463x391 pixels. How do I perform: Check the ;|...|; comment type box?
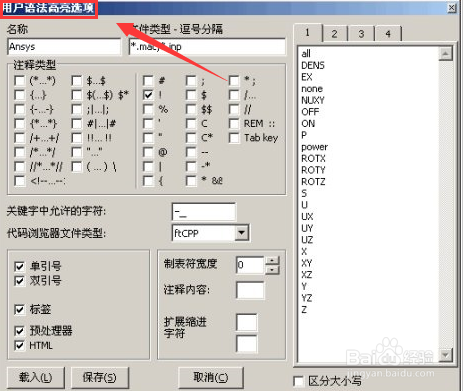click(77, 109)
